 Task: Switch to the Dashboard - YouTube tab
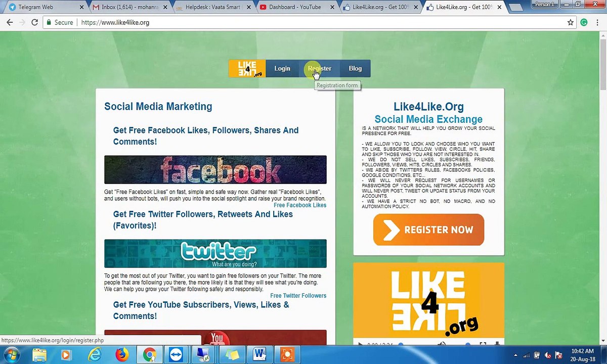coord(296,7)
